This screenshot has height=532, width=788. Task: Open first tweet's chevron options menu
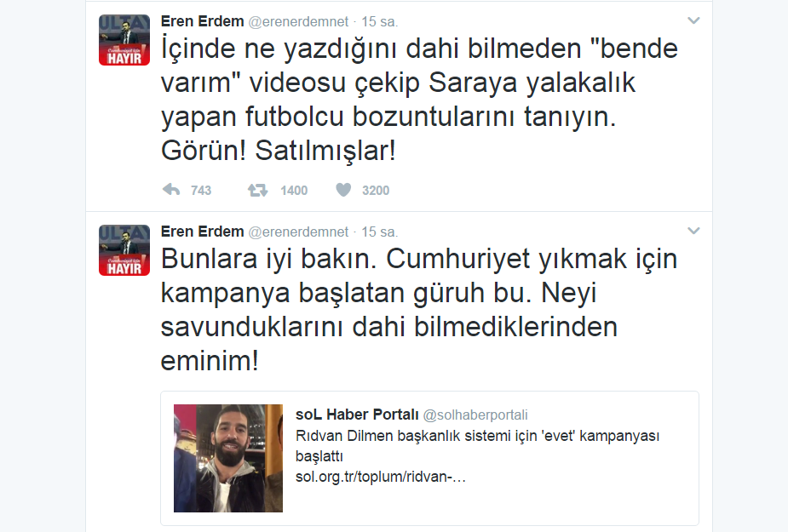[693, 20]
